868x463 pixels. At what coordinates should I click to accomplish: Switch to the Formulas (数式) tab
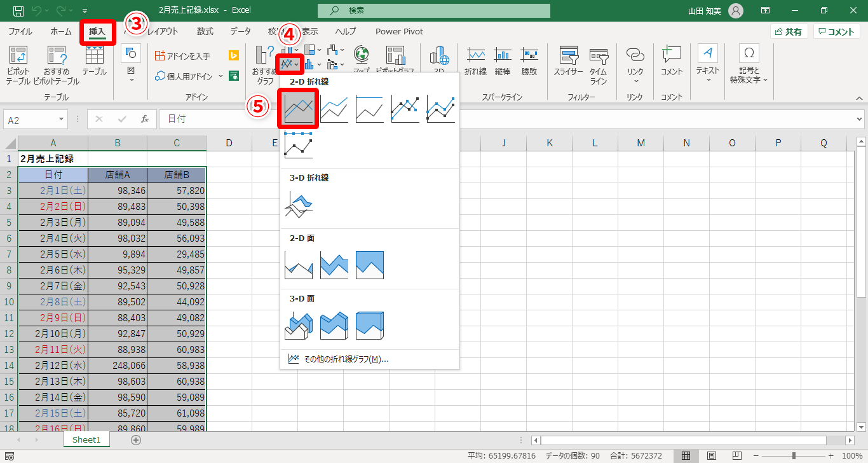pyautogui.click(x=205, y=32)
